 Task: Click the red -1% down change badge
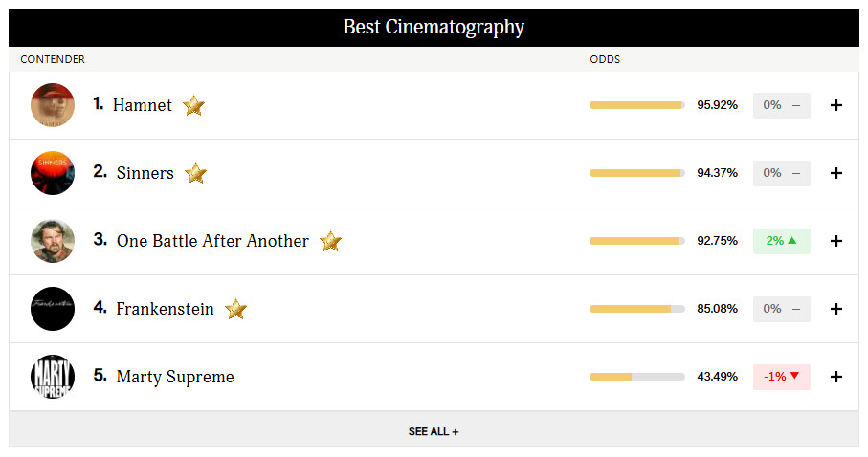point(782,377)
